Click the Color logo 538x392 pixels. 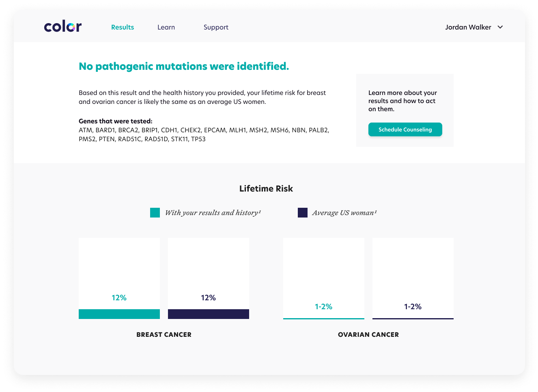(x=63, y=27)
